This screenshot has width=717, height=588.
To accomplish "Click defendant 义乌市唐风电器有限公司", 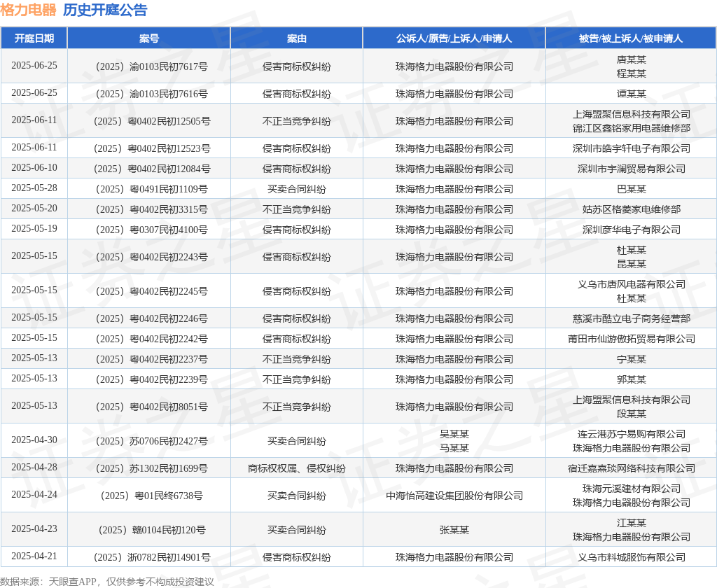I will click(x=631, y=285).
